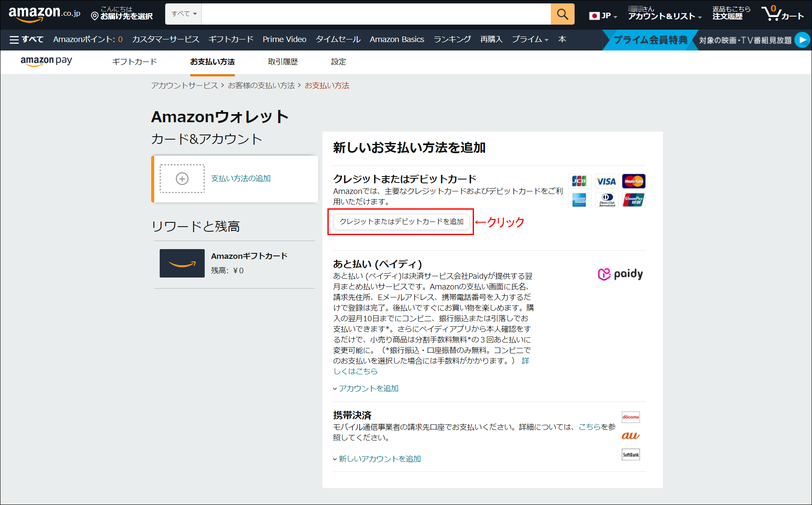
Task: Click into the main search field
Action: [x=376, y=14]
